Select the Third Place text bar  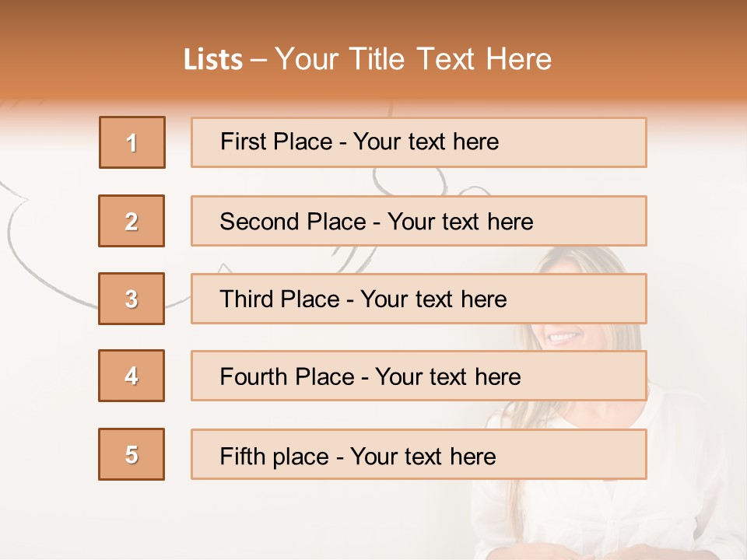pyautogui.click(x=419, y=299)
